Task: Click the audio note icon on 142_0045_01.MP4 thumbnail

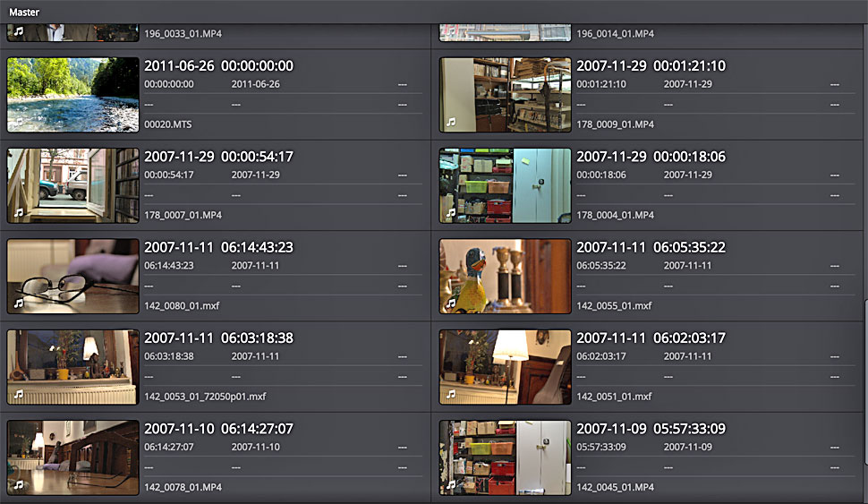Action: coord(451,485)
